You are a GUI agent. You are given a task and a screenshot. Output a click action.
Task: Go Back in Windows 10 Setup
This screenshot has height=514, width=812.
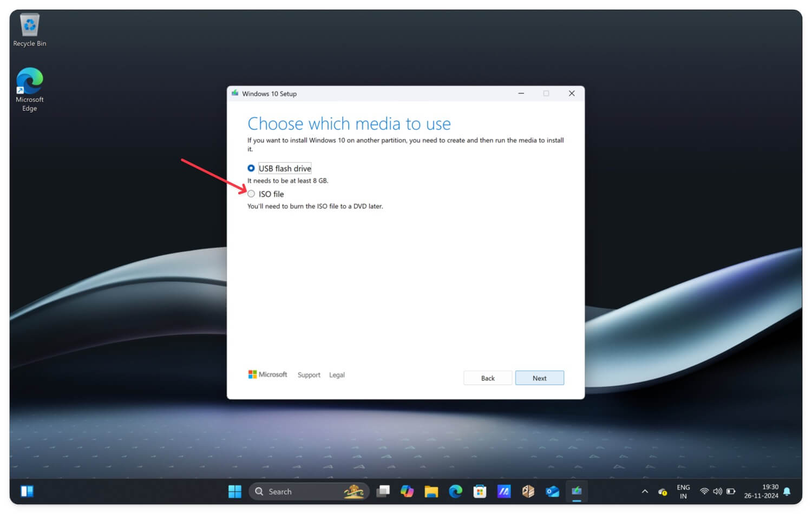coord(488,378)
